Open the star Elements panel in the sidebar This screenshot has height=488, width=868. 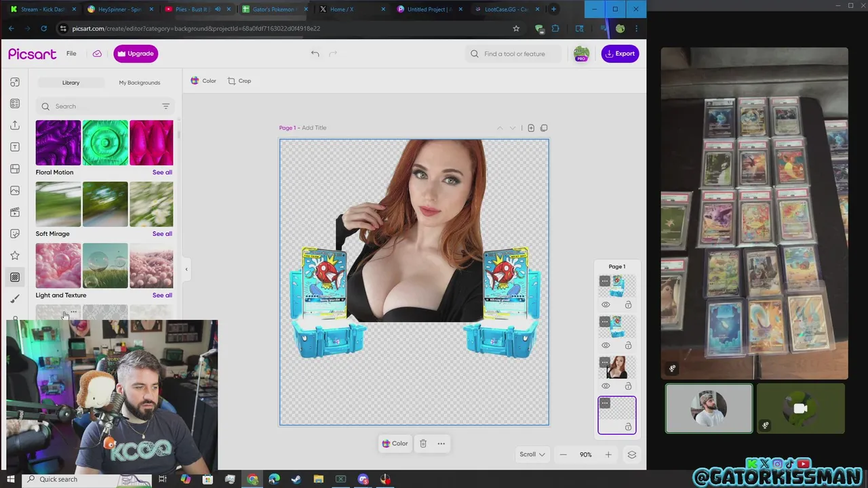[x=15, y=256]
